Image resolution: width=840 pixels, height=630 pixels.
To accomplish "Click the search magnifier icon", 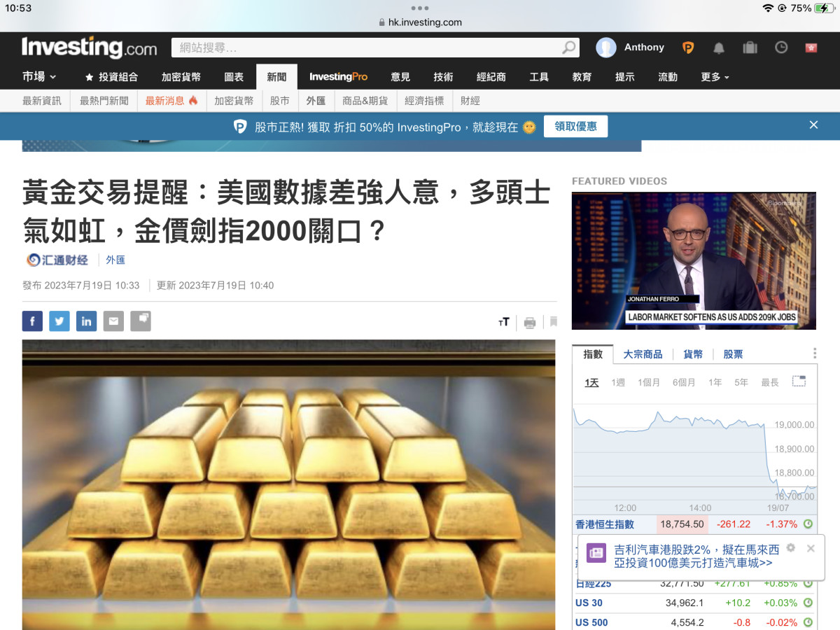I will click(569, 48).
